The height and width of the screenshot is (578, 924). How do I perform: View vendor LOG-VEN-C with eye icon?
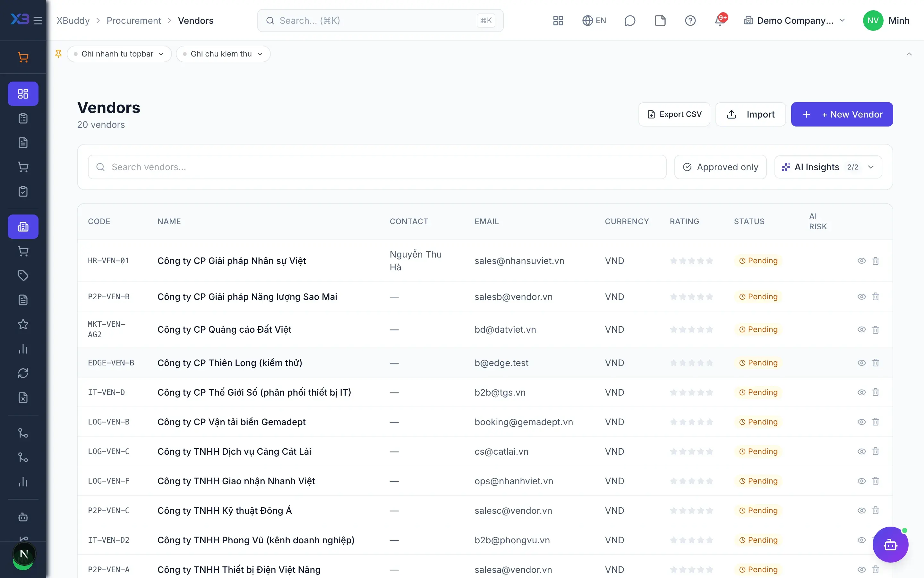862,451
